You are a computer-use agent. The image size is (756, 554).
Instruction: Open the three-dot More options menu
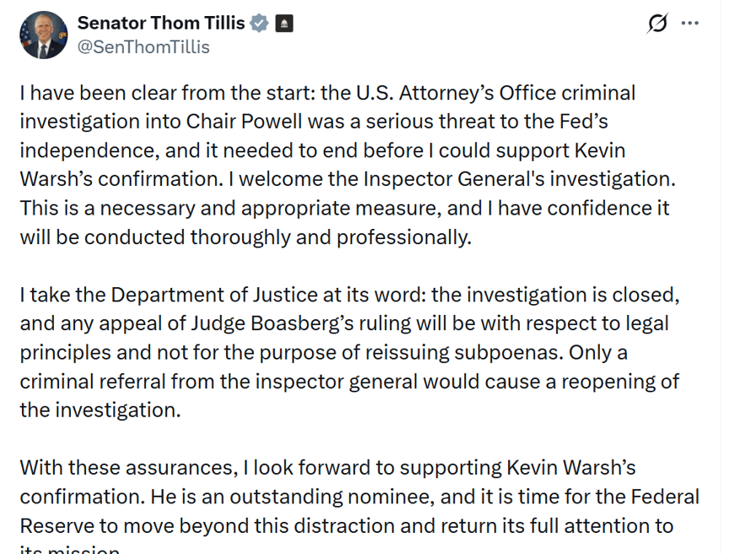690,24
